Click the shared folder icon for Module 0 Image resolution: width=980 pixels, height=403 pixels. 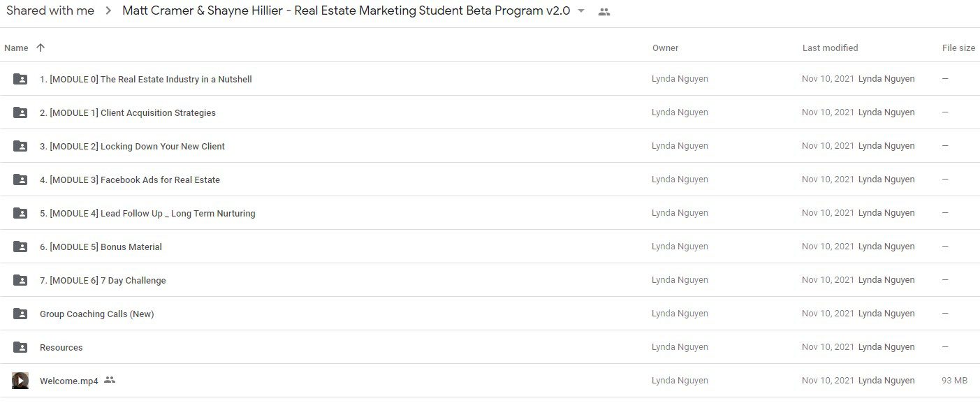(x=20, y=79)
